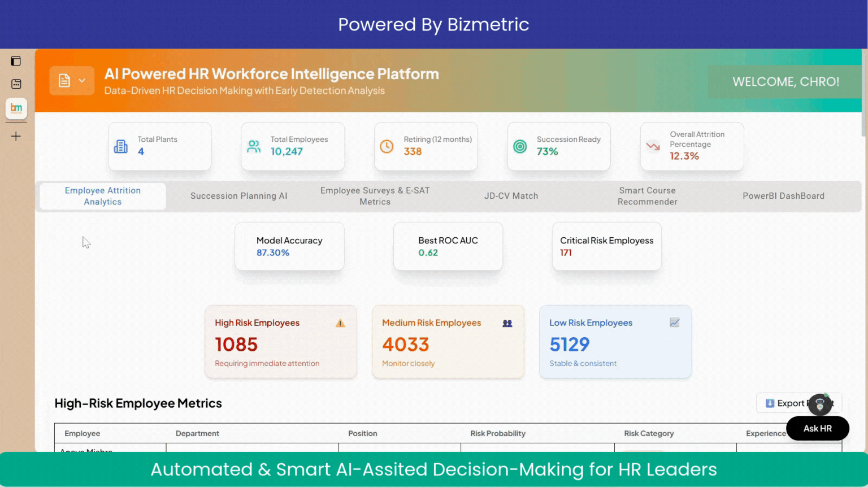
Task: Click the Export Report button
Action: coord(785,403)
